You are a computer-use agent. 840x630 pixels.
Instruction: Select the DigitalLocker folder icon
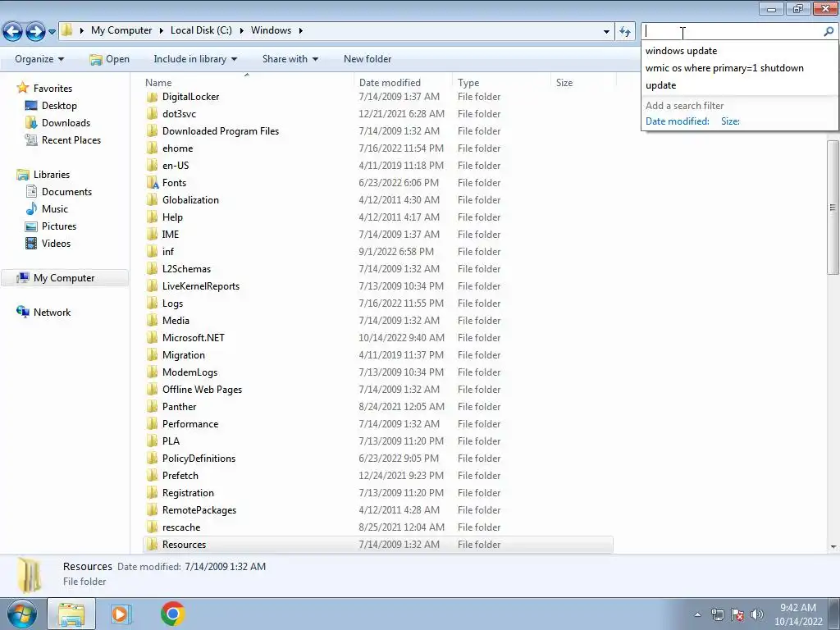click(152, 97)
